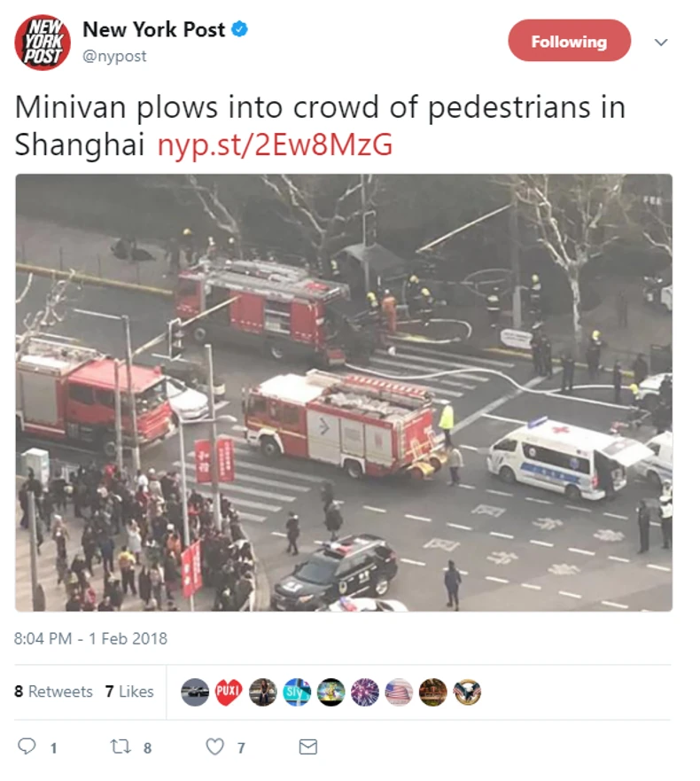Click the reply speech bubble icon

tap(27, 746)
